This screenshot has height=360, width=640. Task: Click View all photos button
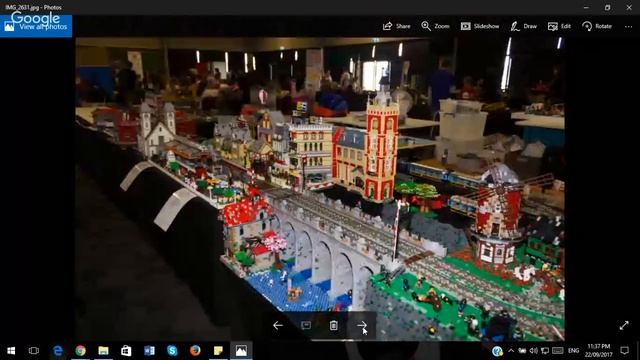click(x=36, y=26)
